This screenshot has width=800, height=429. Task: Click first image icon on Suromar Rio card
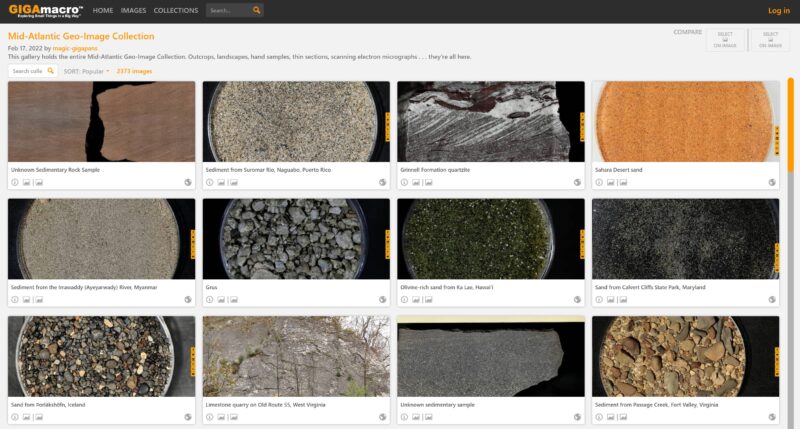222,182
